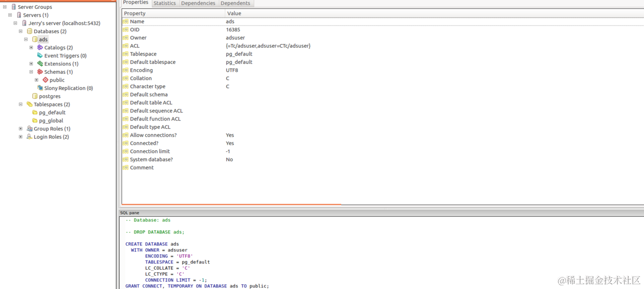Click the Allow connections? property label
644x289 pixels.
pos(153,135)
